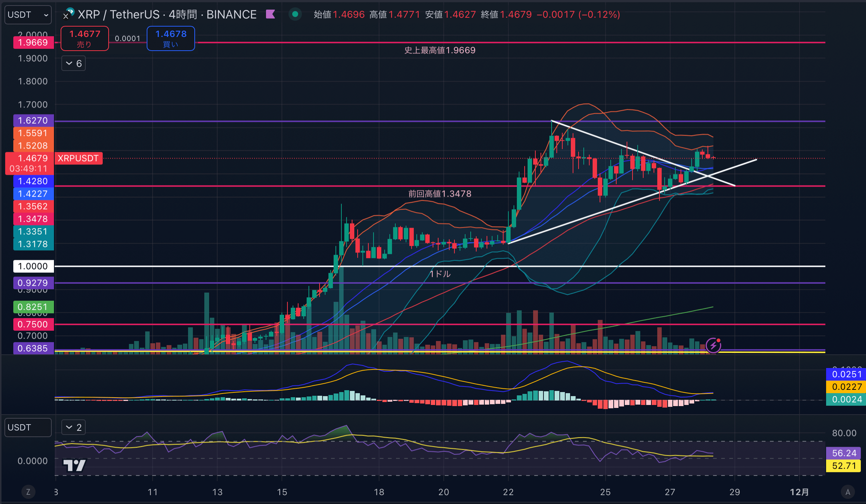Click the 0.6385 purple price label
This screenshot has width=866, height=504.
click(33, 348)
